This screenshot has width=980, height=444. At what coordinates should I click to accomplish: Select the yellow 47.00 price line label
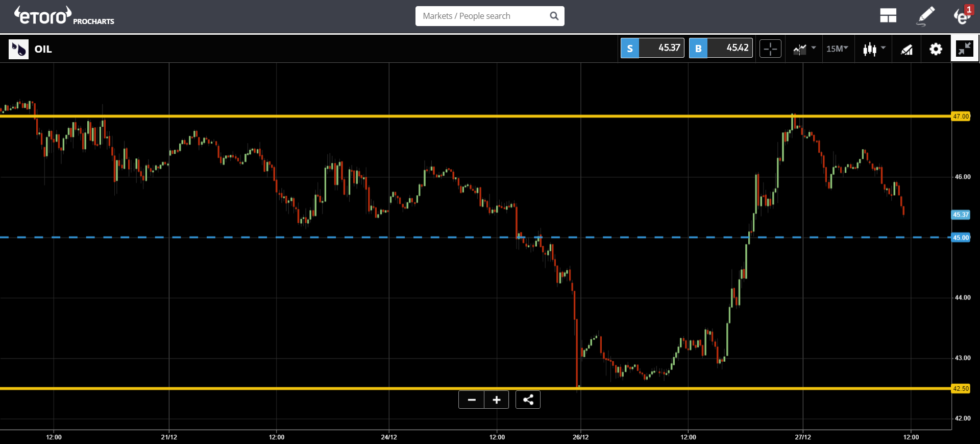pyautogui.click(x=961, y=116)
